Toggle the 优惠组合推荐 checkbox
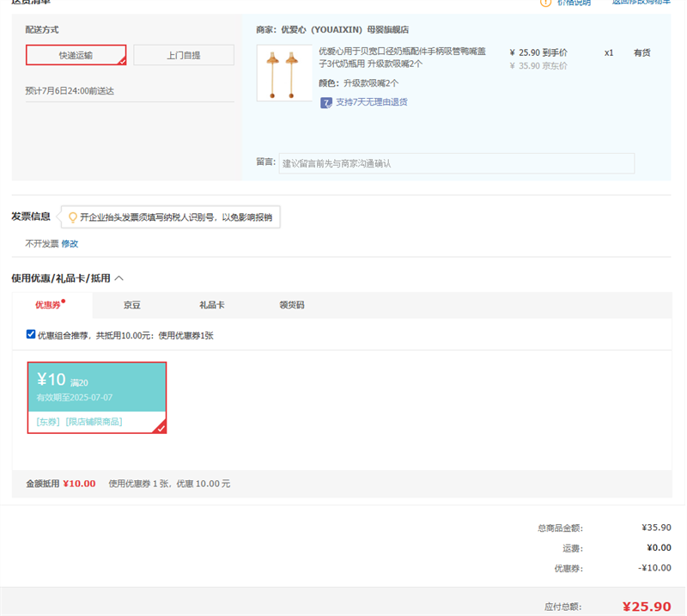The height and width of the screenshot is (616, 687). (x=31, y=334)
